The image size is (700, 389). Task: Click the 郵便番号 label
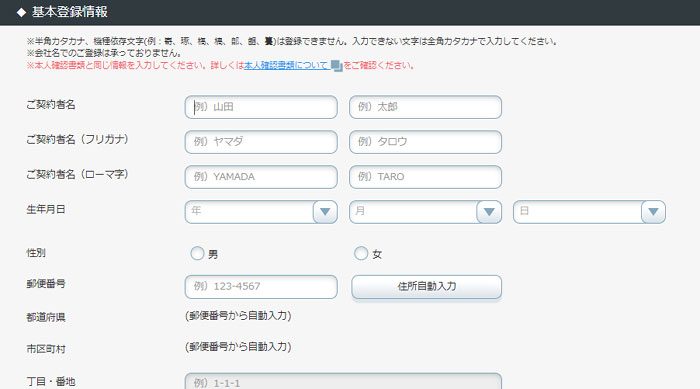tap(46, 284)
